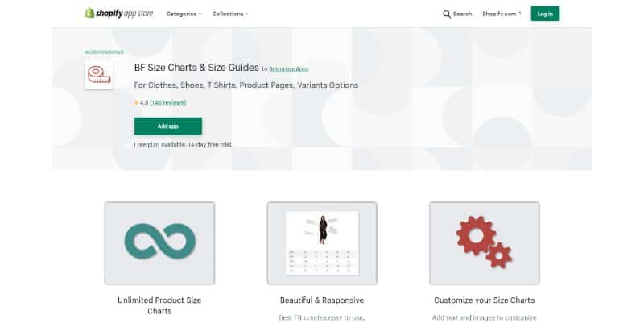Screen dimensions: 644x323
Task: Open the Shopify app store logo
Action: point(118,14)
